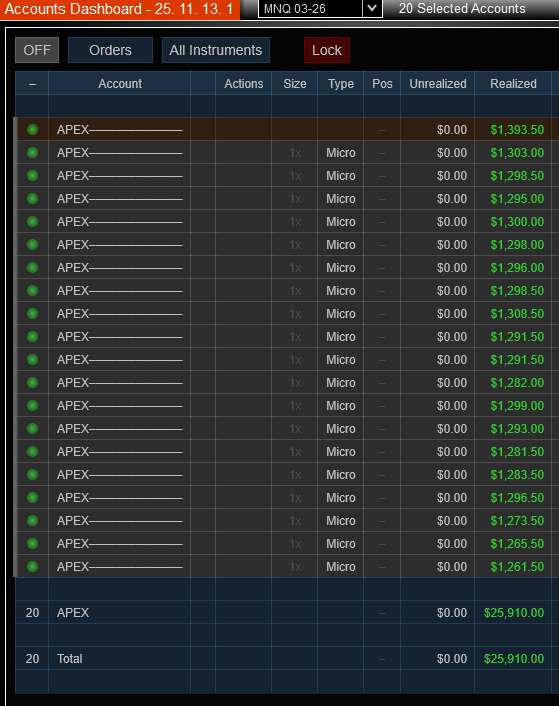The image size is (559, 706).
Task: Toggle green status dot of $1,296.00 row
Action: coord(32,267)
